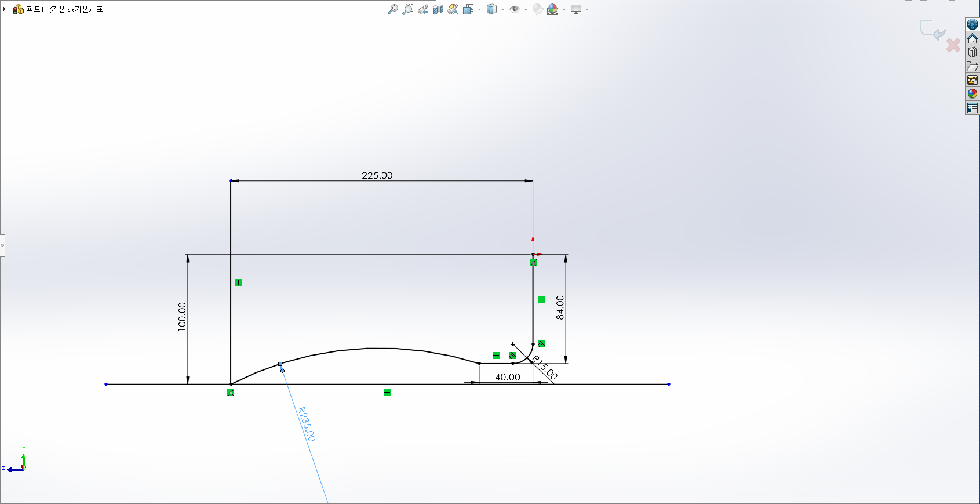The image size is (980, 504).
Task: Select the top endpoint of left vertical line
Action: (231, 181)
